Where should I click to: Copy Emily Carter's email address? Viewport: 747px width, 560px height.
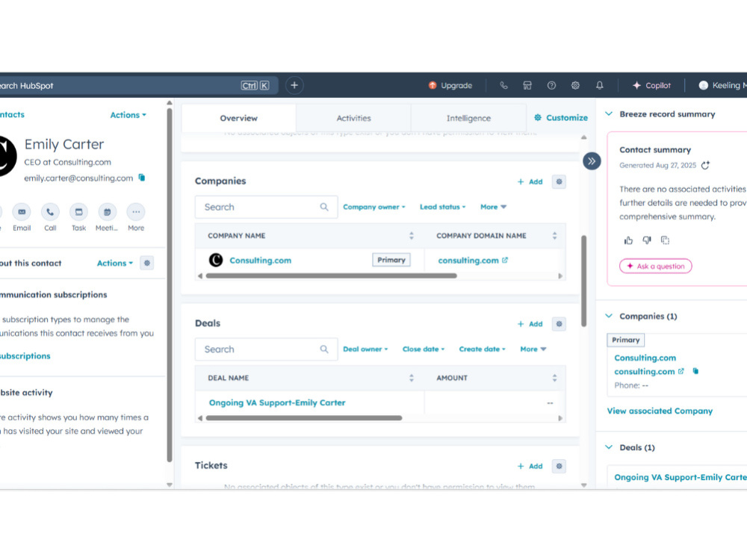click(x=142, y=178)
